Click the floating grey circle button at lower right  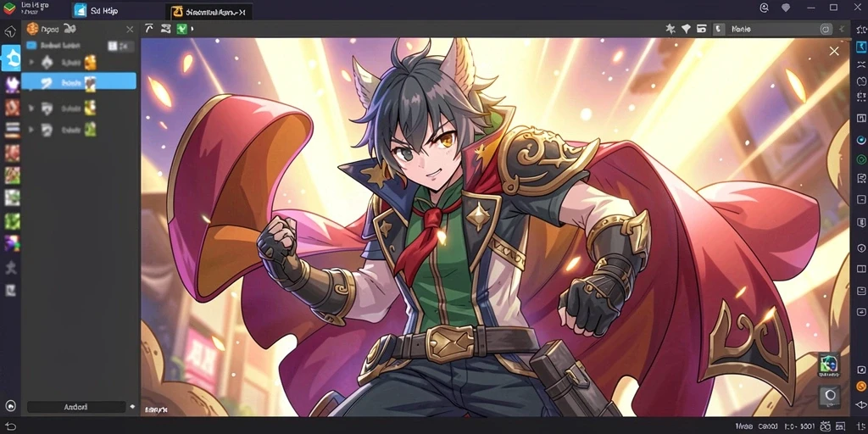(829, 397)
